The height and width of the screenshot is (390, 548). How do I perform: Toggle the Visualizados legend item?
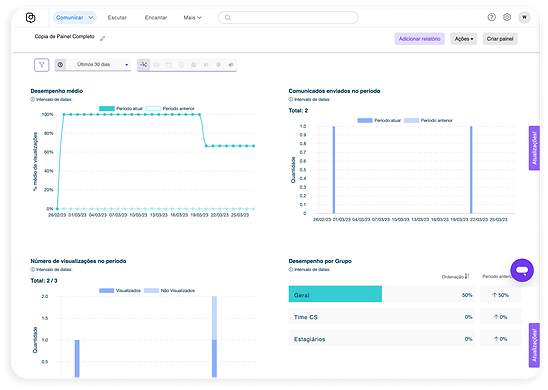pyautogui.click(x=120, y=290)
